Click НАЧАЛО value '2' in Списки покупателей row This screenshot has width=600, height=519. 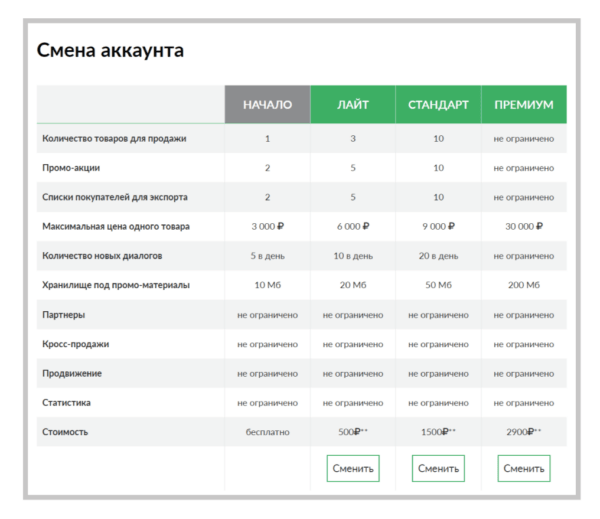tap(267, 197)
